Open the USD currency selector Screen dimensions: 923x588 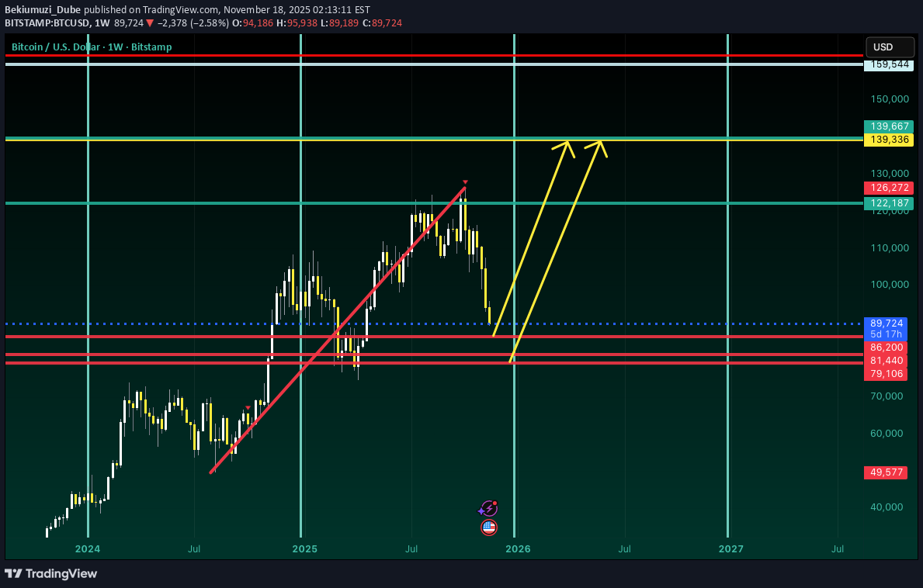point(883,47)
